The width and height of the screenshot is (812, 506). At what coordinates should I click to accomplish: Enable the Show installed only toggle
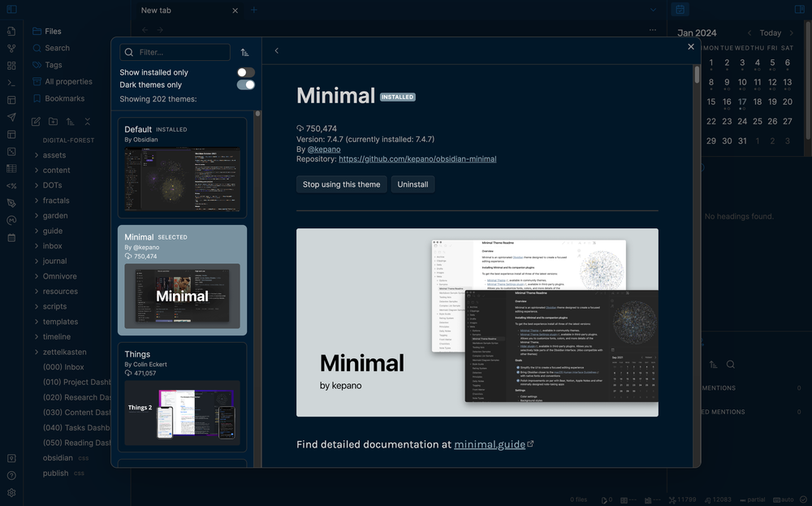pyautogui.click(x=246, y=71)
